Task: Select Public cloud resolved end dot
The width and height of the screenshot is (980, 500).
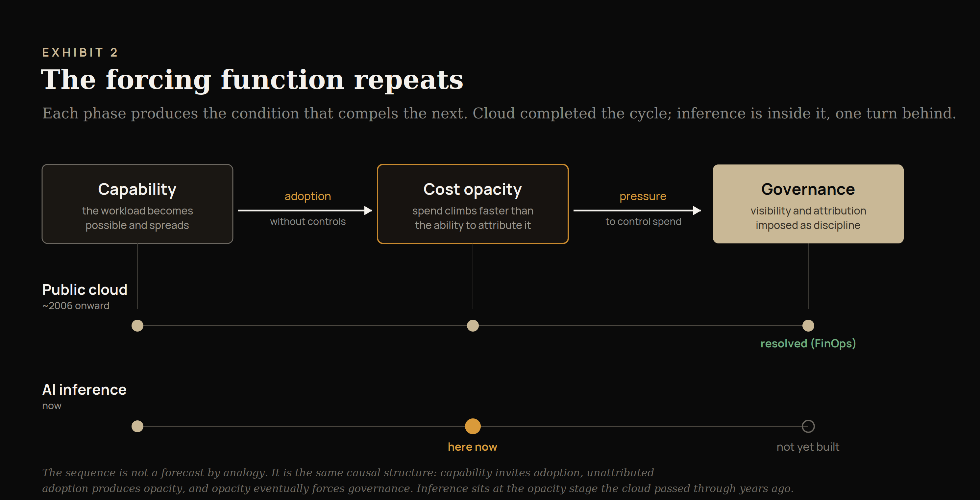Action: [x=808, y=326]
